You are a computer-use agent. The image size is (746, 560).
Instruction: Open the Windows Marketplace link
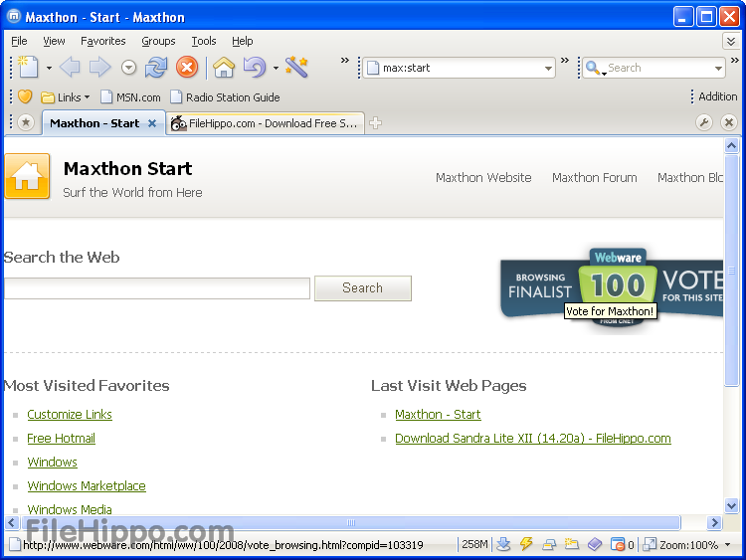click(87, 485)
